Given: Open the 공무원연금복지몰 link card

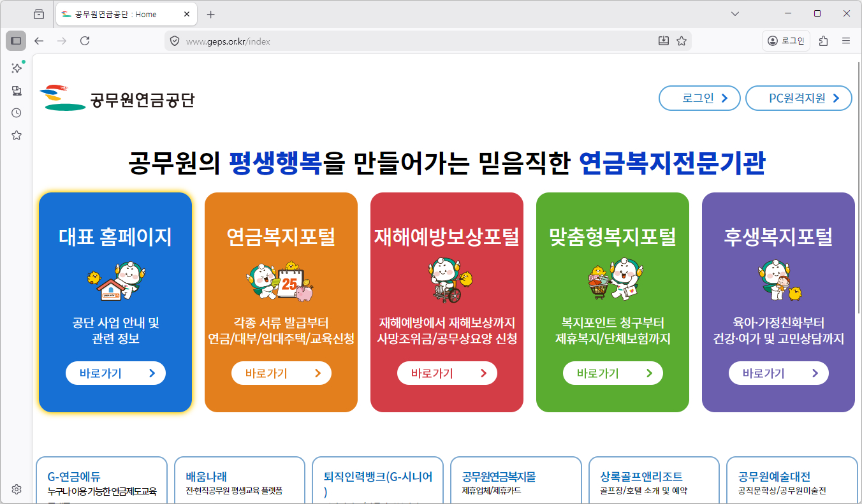Looking at the screenshot, I should pyautogui.click(x=516, y=480).
